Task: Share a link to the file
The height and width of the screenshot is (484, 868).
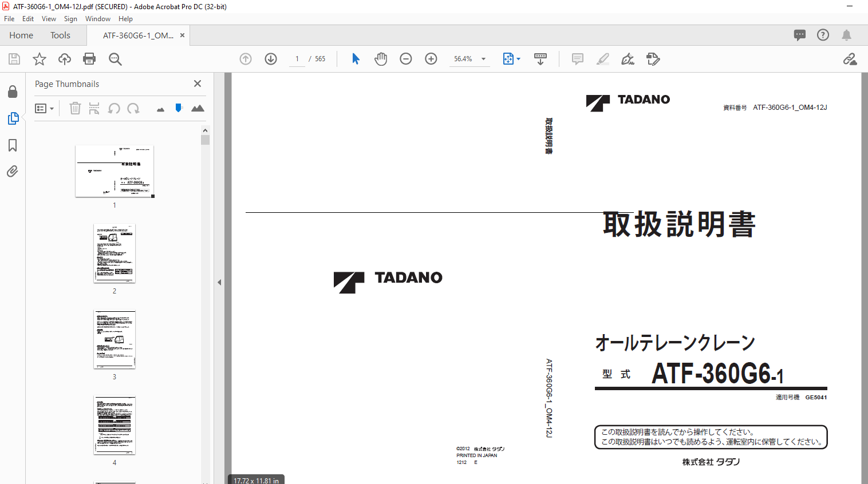Action: 850,59
